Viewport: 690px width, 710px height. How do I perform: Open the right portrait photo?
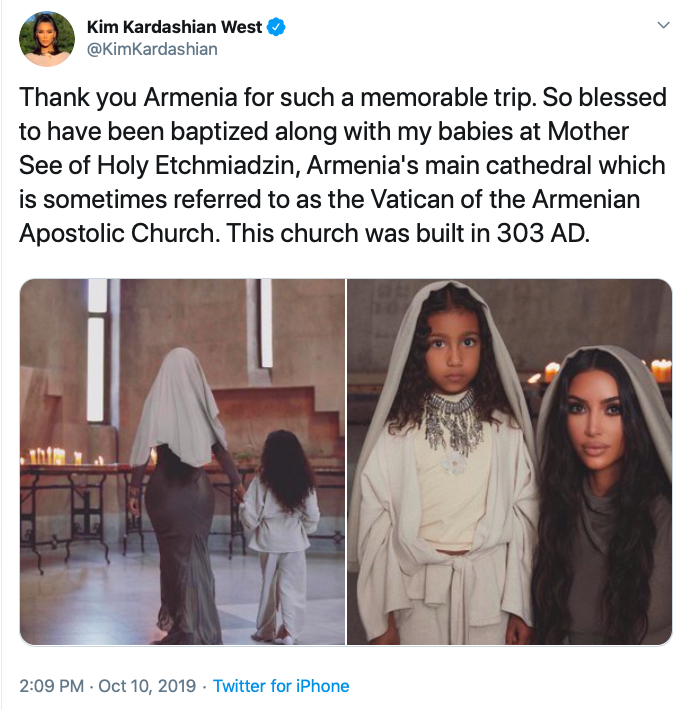pyautogui.click(x=509, y=462)
